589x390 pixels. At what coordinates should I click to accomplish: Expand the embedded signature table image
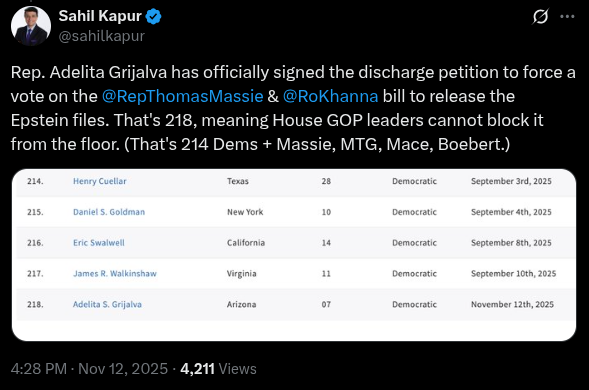(x=294, y=255)
